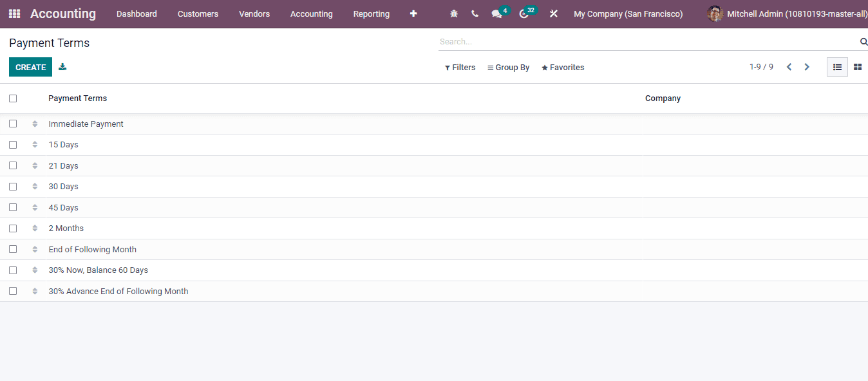Open the Favorites dropdown
868x381 pixels.
(x=562, y=67)
